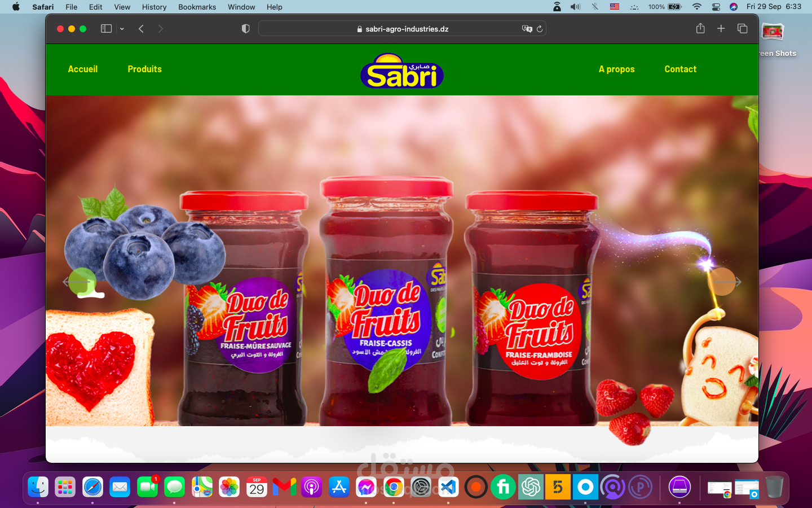Viewport: 812px width, 508px height.
Task: Open Control Center
Action: [x=716, y=7]
